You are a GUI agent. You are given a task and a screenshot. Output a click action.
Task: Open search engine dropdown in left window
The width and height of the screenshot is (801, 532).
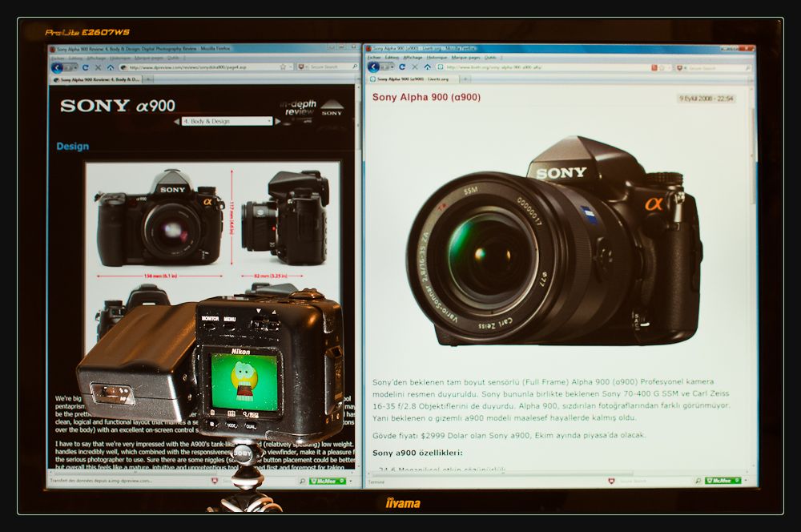(x=307, y=67)
